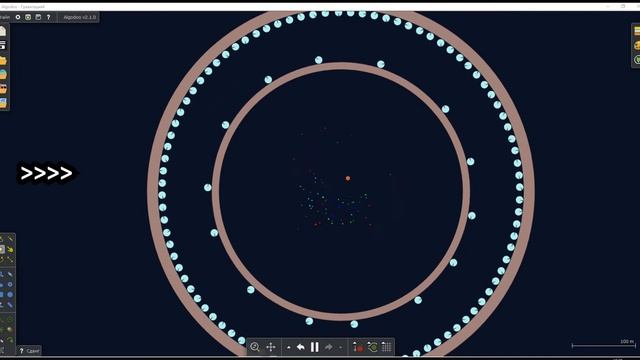The width and height of the screenshot is (640, 360).
Task: Click the help question mark in top menu
Action: [x=48, y=17]
